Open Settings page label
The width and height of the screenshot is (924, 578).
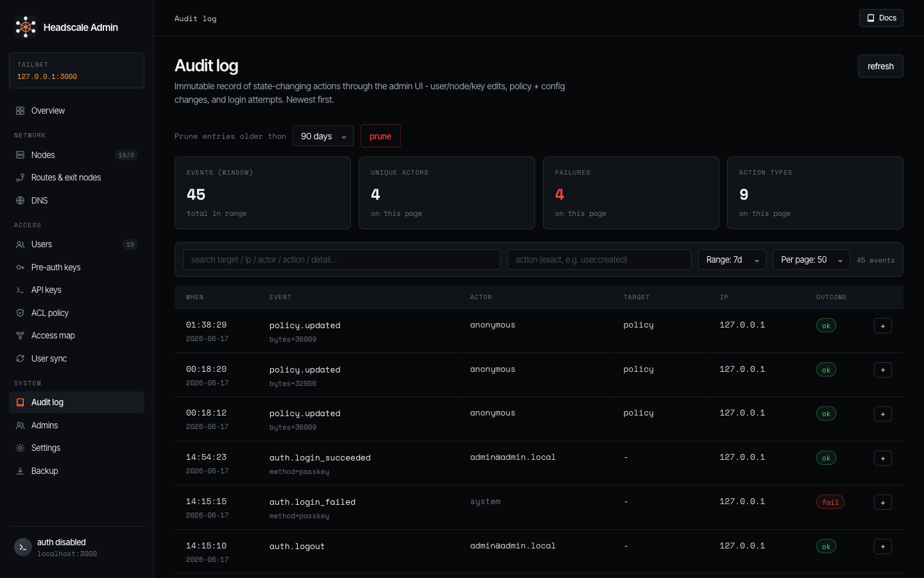[x=46, y=448]
